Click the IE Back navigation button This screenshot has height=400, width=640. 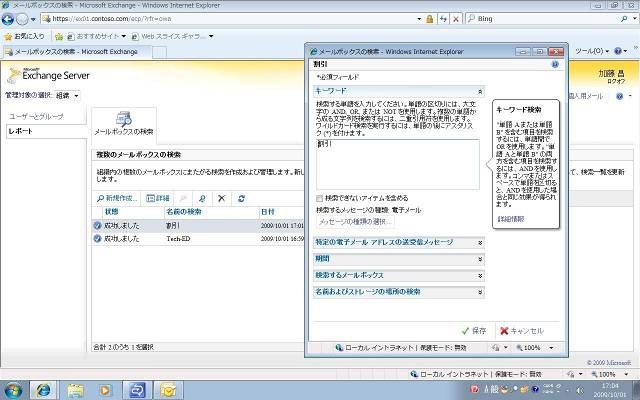[x=8, y=19]
